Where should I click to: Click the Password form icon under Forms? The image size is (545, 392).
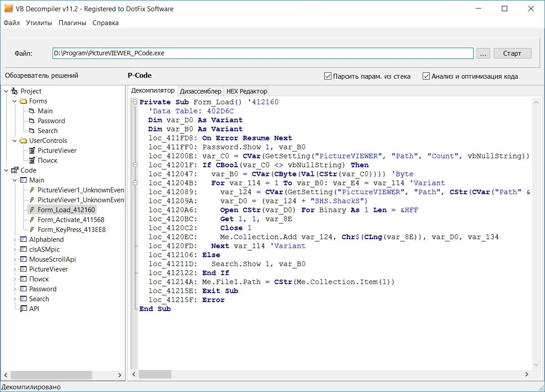pos(32,121)
